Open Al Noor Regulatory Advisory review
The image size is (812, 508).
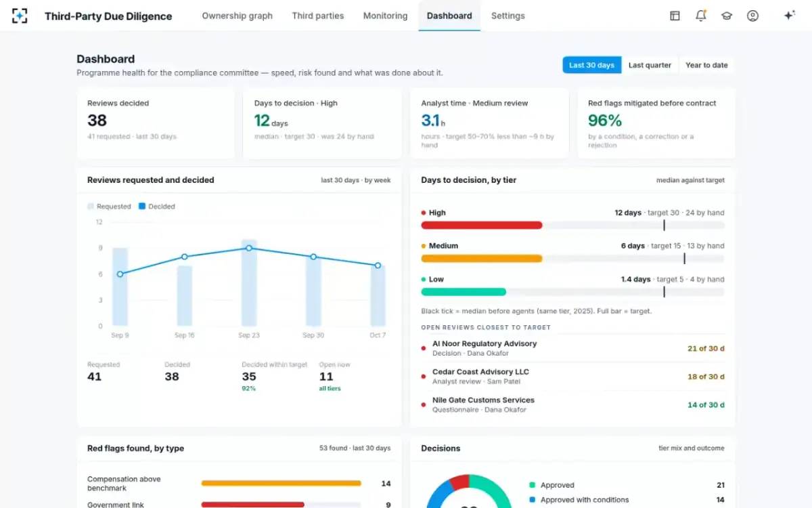(572, 348)
